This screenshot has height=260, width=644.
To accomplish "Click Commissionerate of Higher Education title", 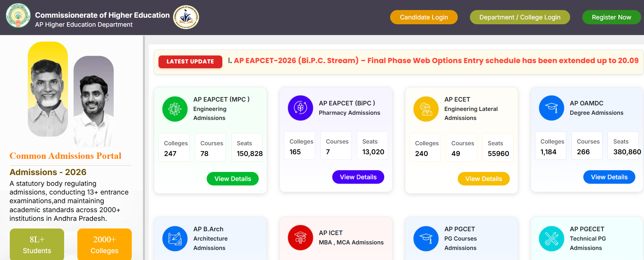I will (102, 15).
